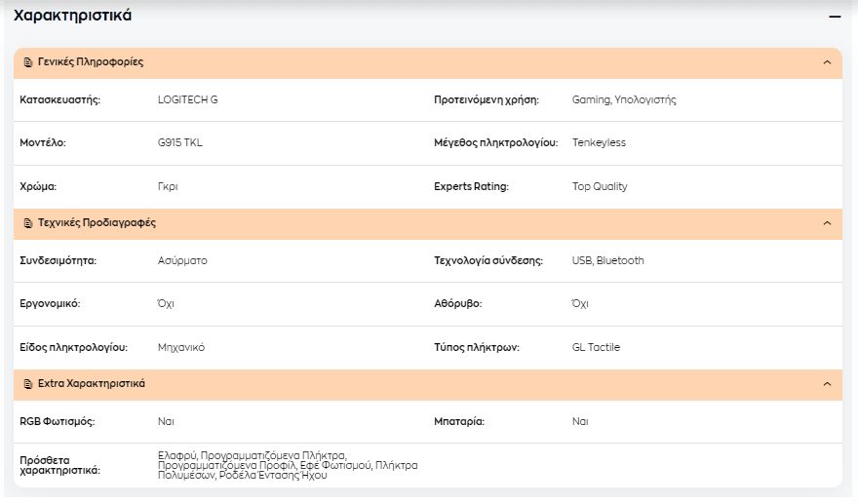Image resolution: width=858 pixels, height=504 pixels.
Task: Click the Experts Rating label
Action: click(471, 186)
